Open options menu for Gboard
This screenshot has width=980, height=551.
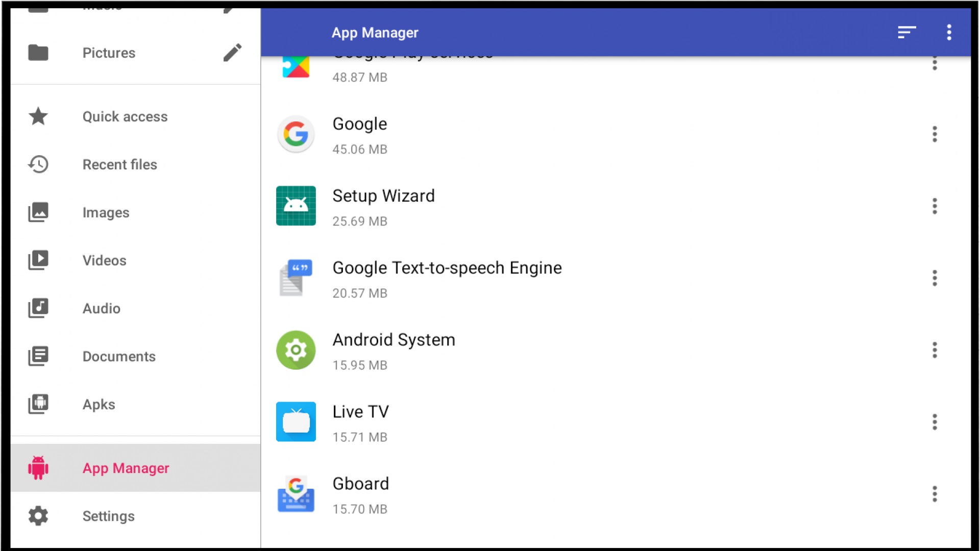click(x=935, y=494)
